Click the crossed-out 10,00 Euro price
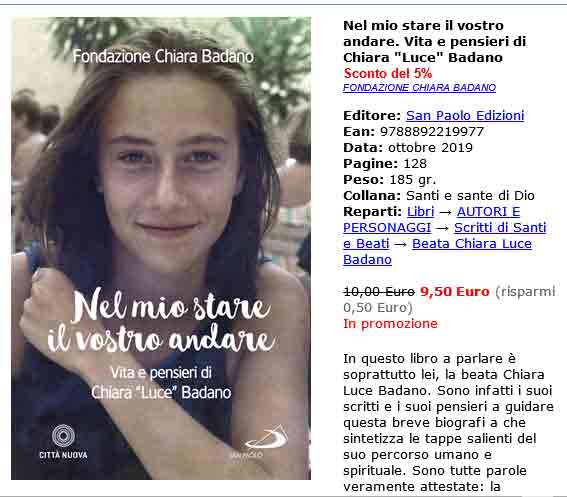 [x=379, y=292]
